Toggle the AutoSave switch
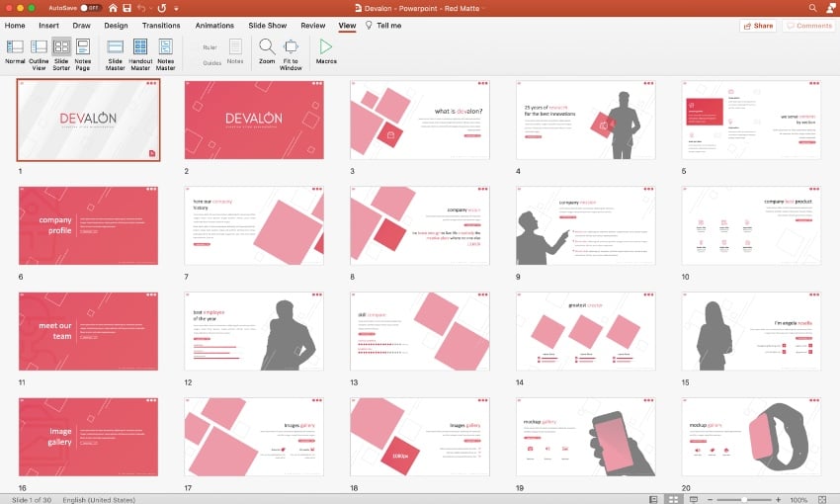 click(90, 8)
